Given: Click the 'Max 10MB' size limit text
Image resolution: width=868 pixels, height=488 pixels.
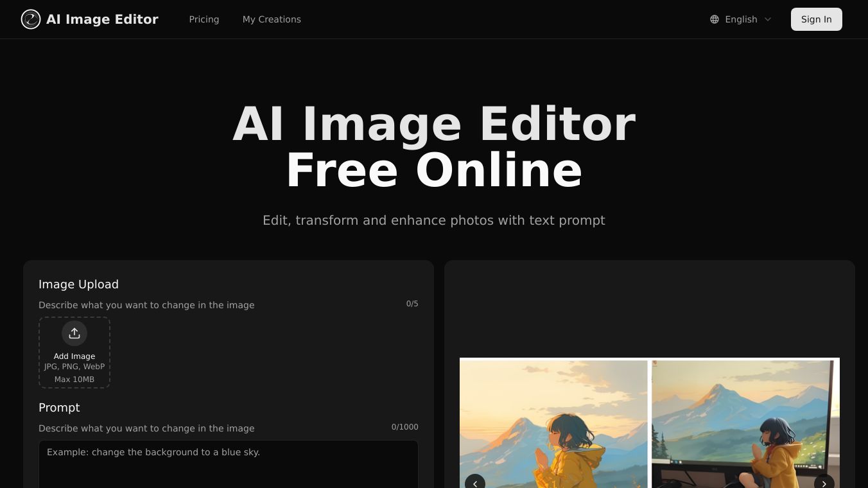Looking at the screenshot, I should click(74, 379).
